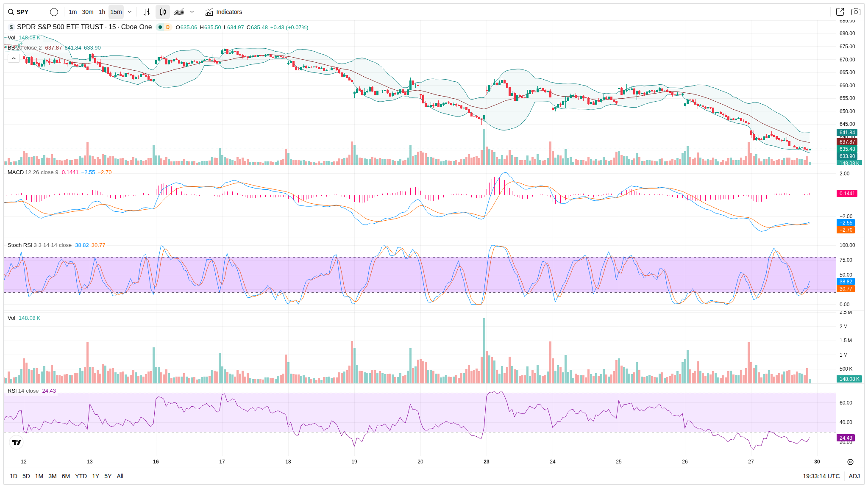Click the TradingView logo
Image resolution: width=868 pixels, height=488 pixels.
click(17, 442)
